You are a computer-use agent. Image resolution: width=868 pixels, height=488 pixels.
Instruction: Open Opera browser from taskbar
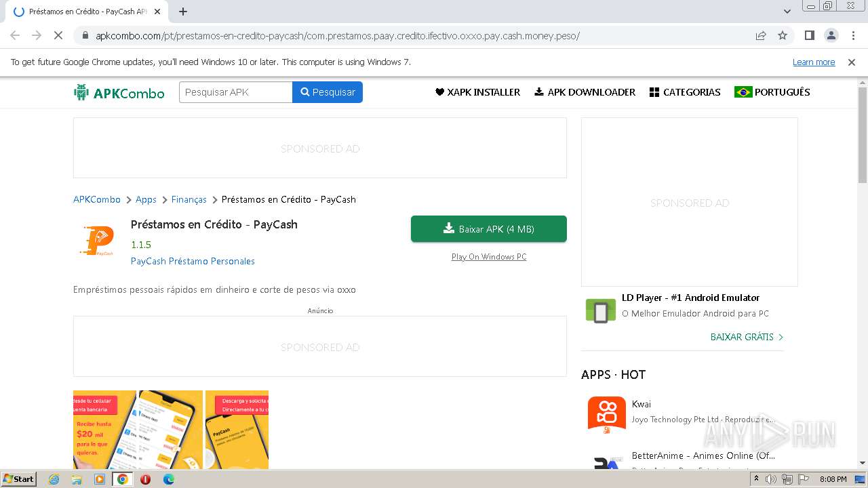[x=145, y=479]
